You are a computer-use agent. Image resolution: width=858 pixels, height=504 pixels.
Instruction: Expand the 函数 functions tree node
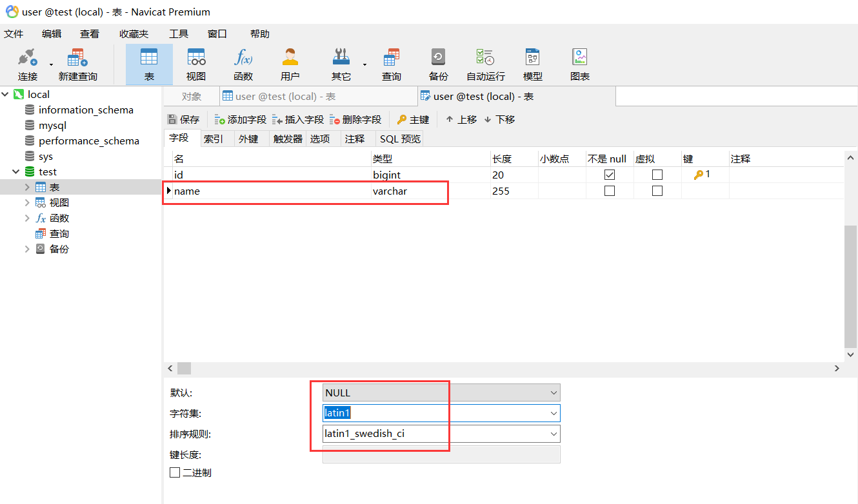(x=27, y=218)
